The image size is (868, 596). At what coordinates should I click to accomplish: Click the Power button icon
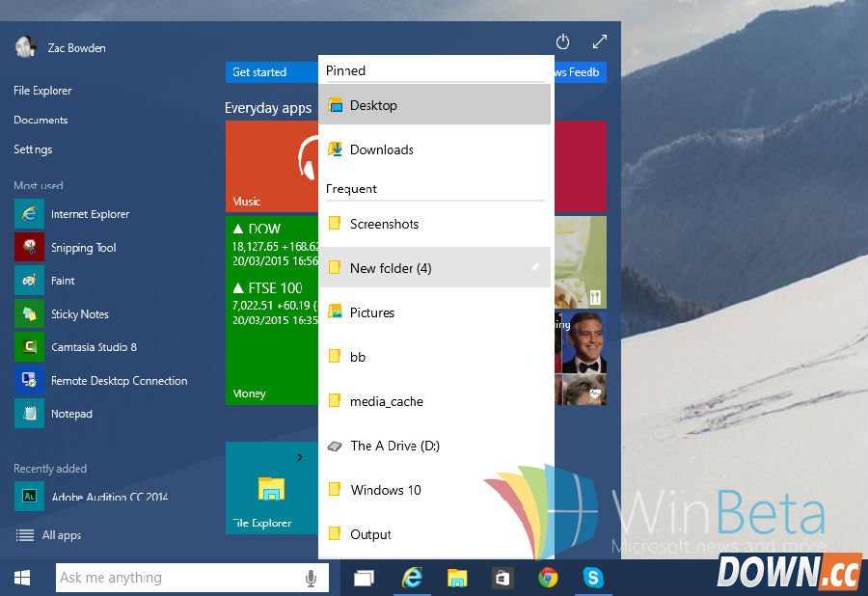pos(563,42)
